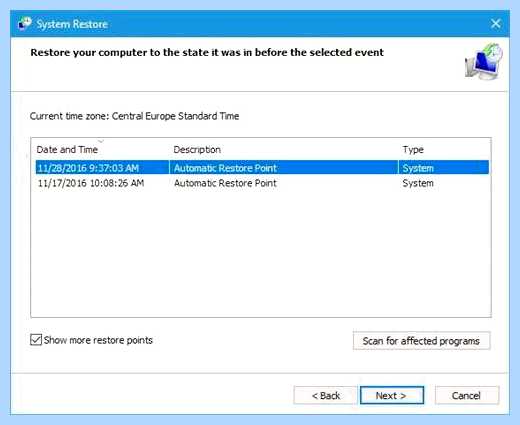Screen dimensions: 520x425
Task: Click Automatic Restore Point in 11/17 row
Action: [225, 183]
